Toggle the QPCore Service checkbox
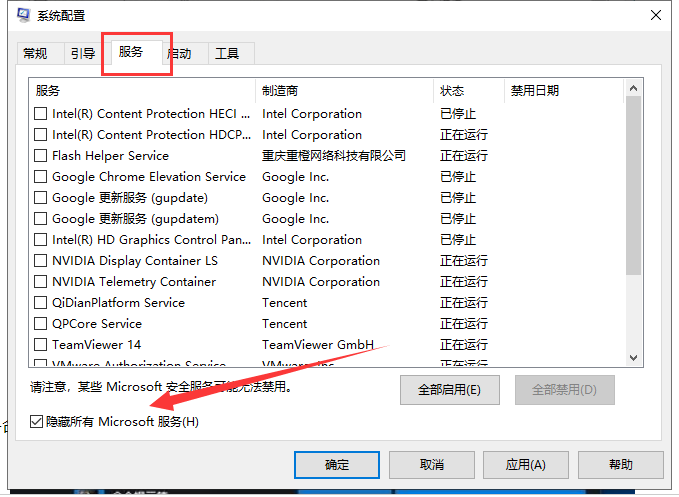 pyautogui.click(x=41, y=324)
